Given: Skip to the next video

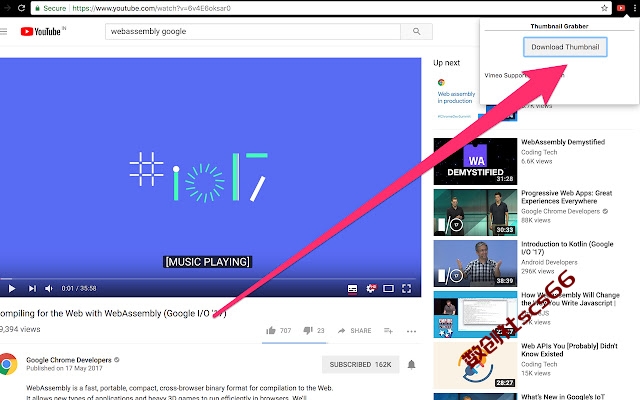Looking at the screenshot, I should click(32, 289).
